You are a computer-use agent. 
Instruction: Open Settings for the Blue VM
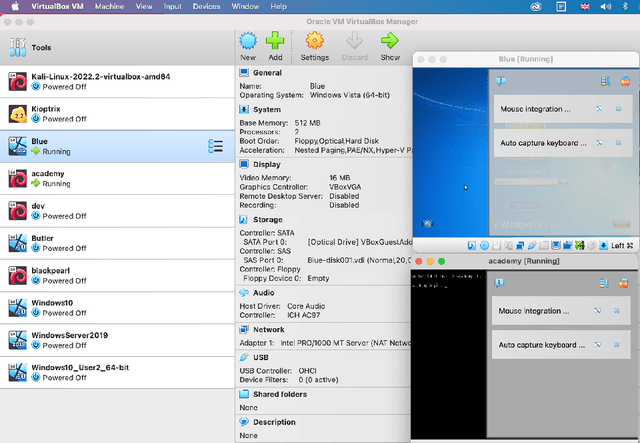314,42
